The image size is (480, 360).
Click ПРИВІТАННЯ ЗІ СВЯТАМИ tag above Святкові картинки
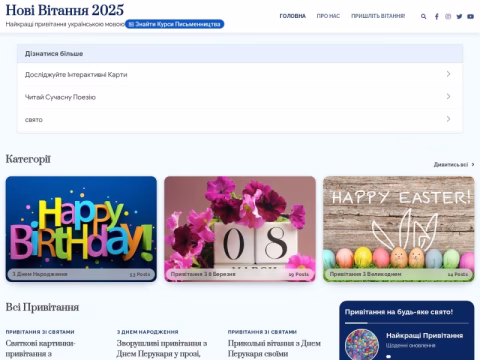[40, 332]
